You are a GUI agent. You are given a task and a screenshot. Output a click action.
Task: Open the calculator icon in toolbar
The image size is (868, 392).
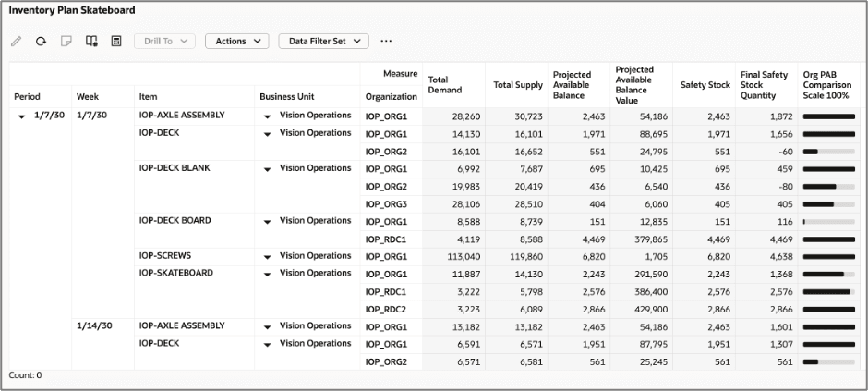(116, 41)
